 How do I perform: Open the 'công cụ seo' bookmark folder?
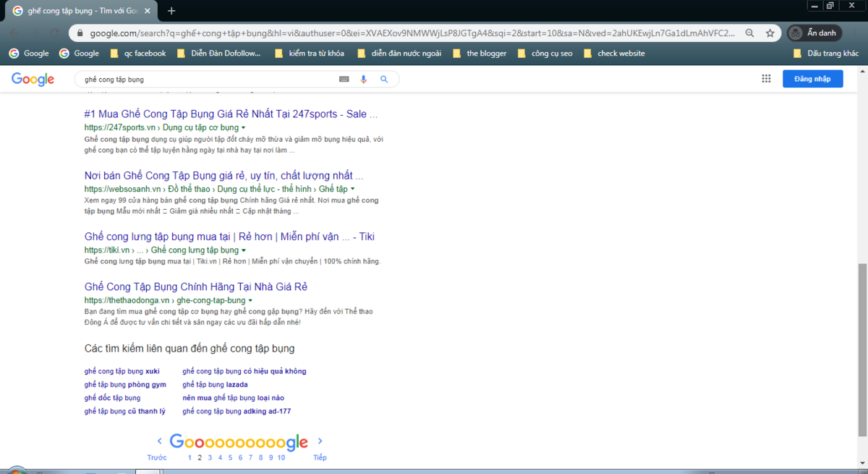point(545,54)
